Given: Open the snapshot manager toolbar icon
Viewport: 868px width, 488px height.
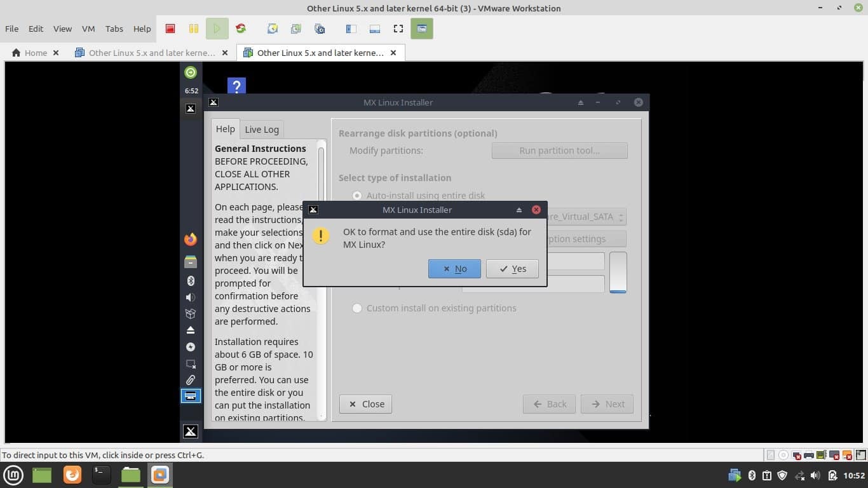Looking at the screenshot, I should point(320,29).
